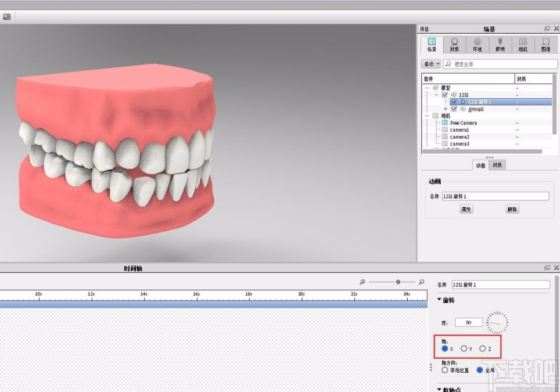Screen dimensions: 560x392
Task: Click the timeline zoom-in magnifier icon
Action: coord(421,282)
